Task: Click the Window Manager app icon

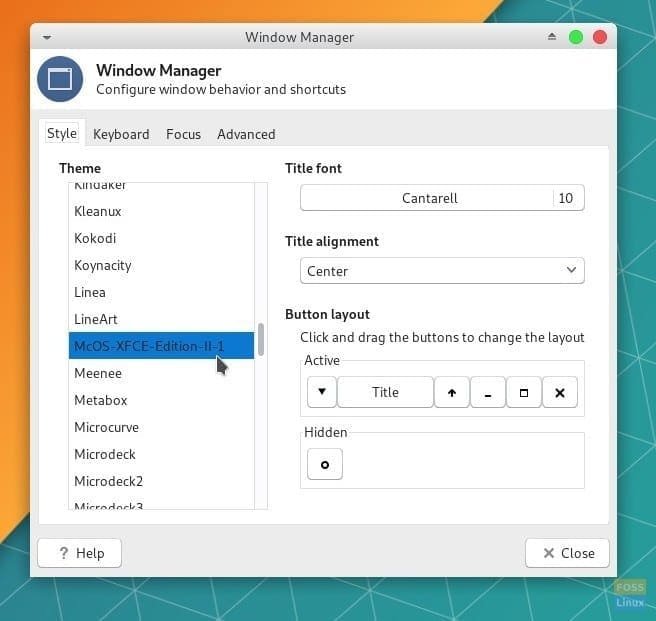Action: click(x=60, y=79)
